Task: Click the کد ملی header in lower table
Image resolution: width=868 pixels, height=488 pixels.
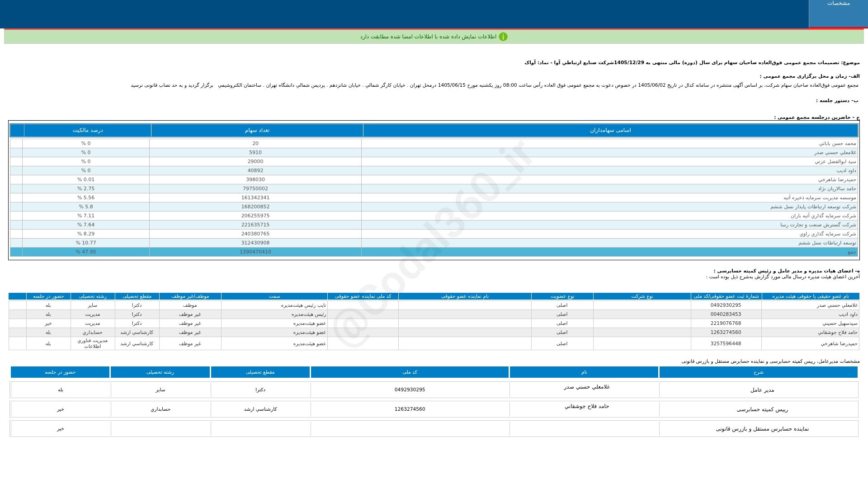Action: click(x=410, y=372)
